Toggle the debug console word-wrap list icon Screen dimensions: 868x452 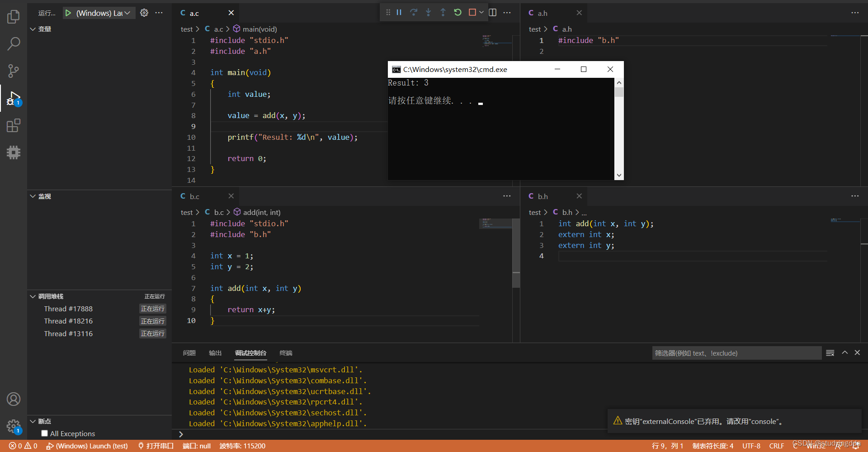tap(830, 353)
